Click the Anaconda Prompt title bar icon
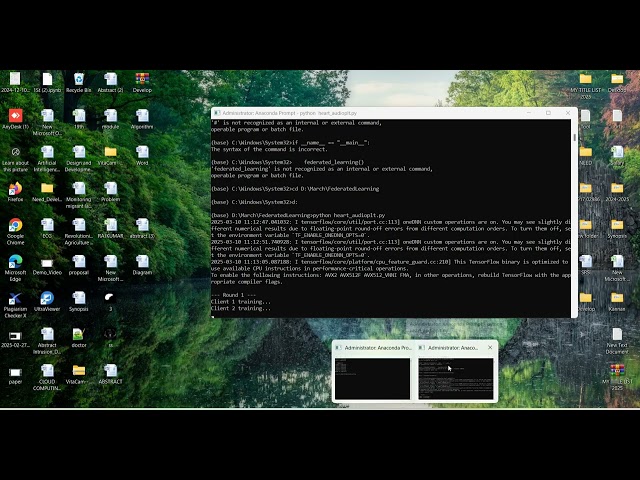 (x=217, y=113)
